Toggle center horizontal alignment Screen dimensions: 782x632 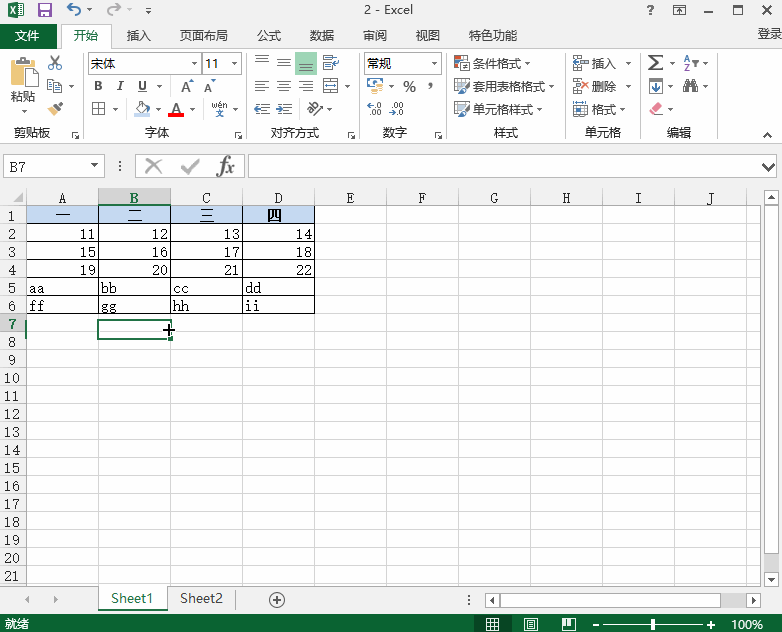[x=284, y=86]
